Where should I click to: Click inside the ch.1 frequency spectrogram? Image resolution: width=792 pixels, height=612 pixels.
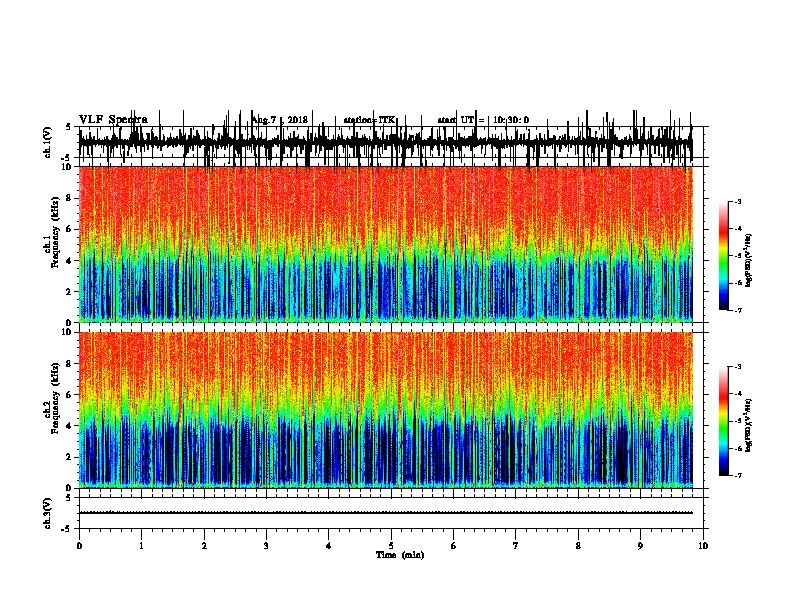coord(386,244)
